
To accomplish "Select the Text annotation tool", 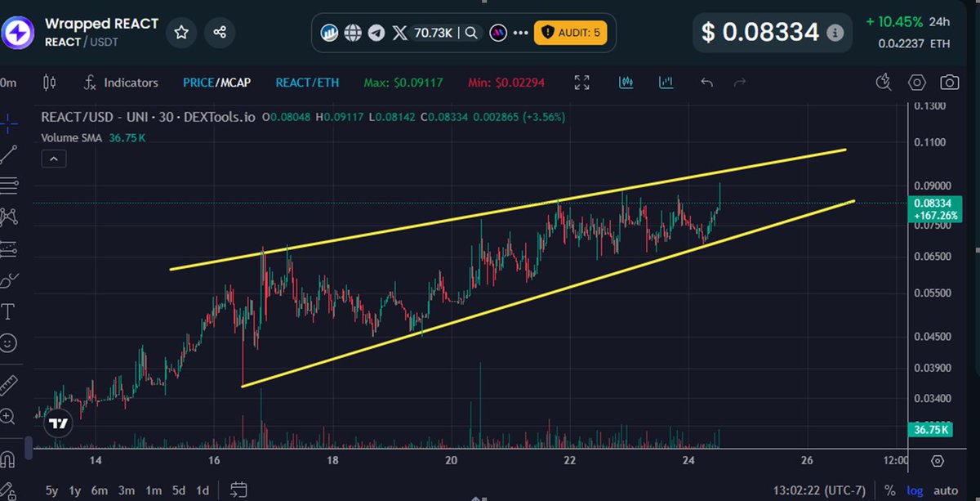I will coord(9,311).
